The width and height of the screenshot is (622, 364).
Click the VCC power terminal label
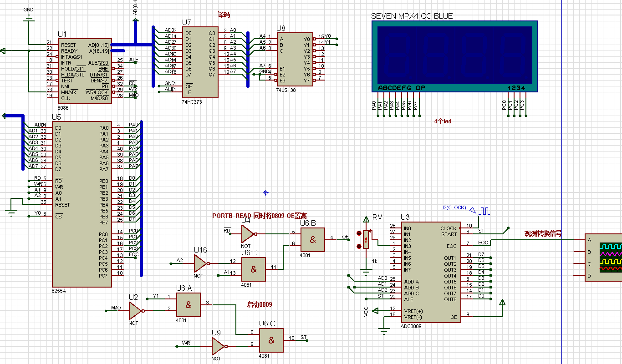pyautogui.click(x=366, y=311)
